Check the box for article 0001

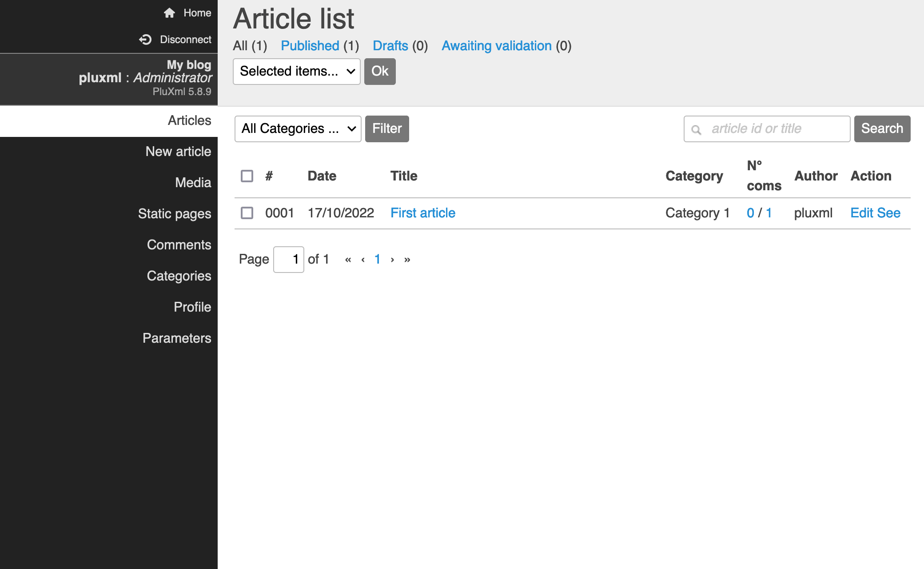247,213
